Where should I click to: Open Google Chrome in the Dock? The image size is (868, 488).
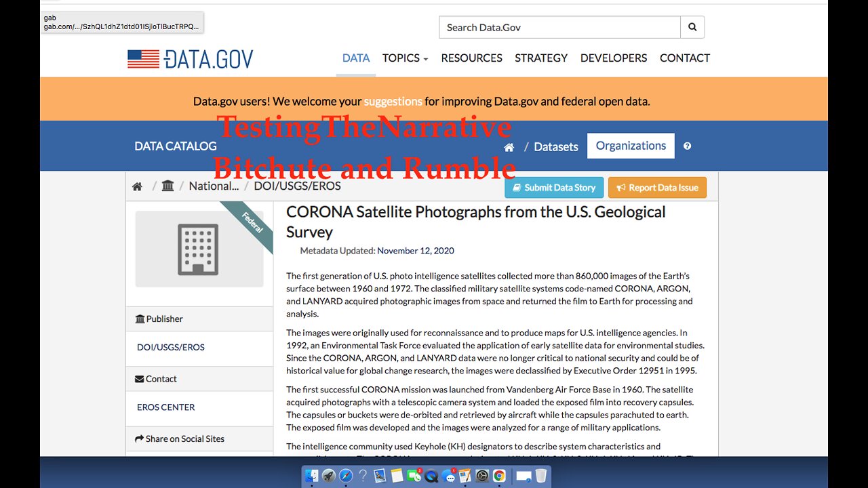point(499,476)
